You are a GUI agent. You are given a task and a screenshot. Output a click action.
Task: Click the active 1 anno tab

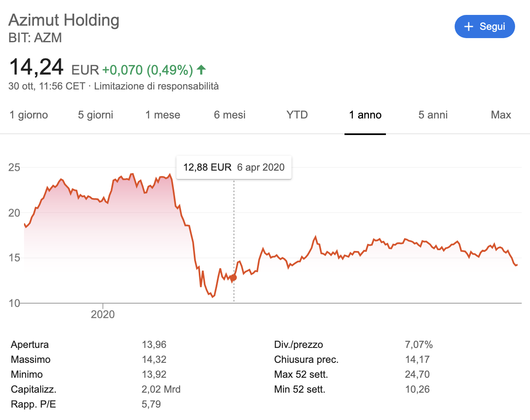365,115
